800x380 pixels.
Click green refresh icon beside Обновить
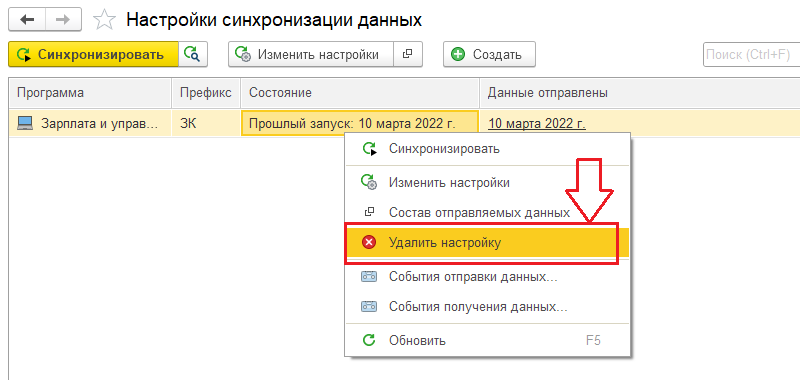click(x=368, y=340)
